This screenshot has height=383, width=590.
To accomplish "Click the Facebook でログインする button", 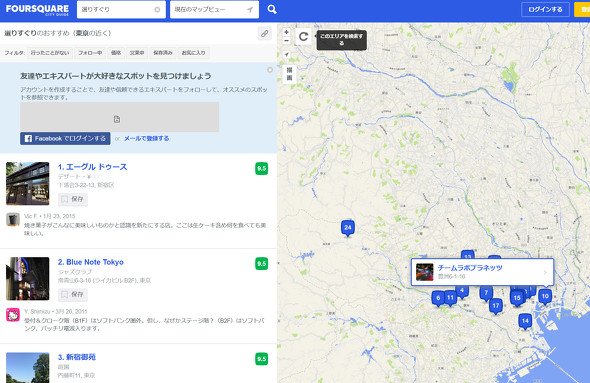I will (65, 138).
